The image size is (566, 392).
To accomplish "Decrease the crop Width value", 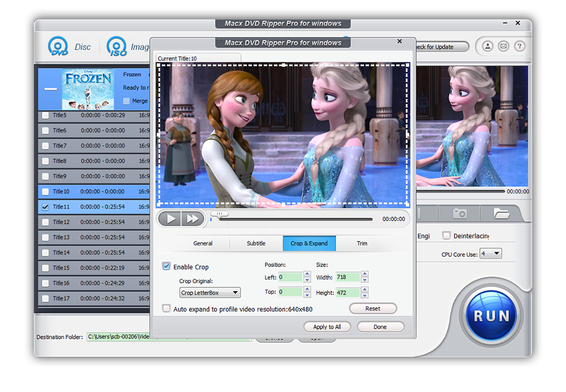I will 365,280.
